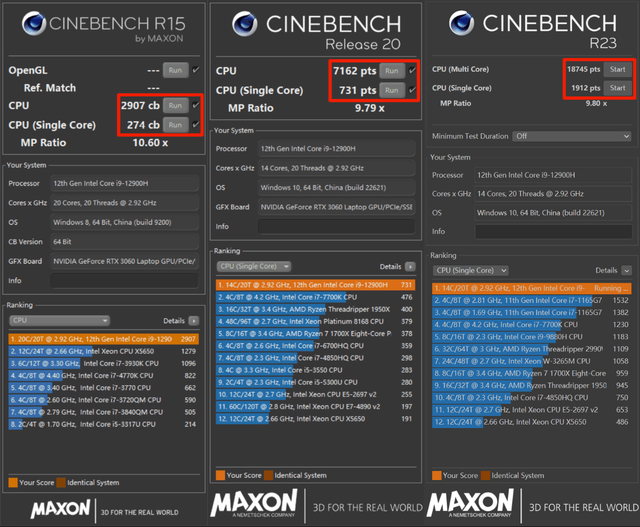
Task: Run the Release 20 CPU (Single Core) test
Action: [x=391, y=90]
